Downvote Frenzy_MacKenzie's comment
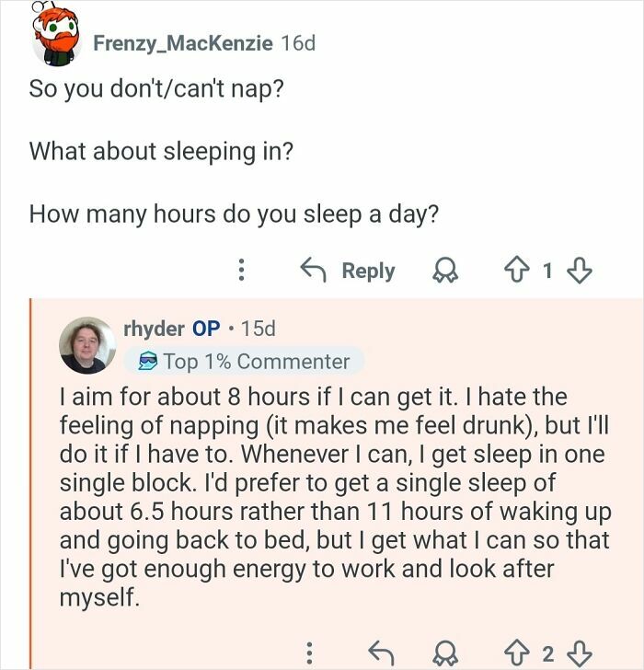 [580, 271]
